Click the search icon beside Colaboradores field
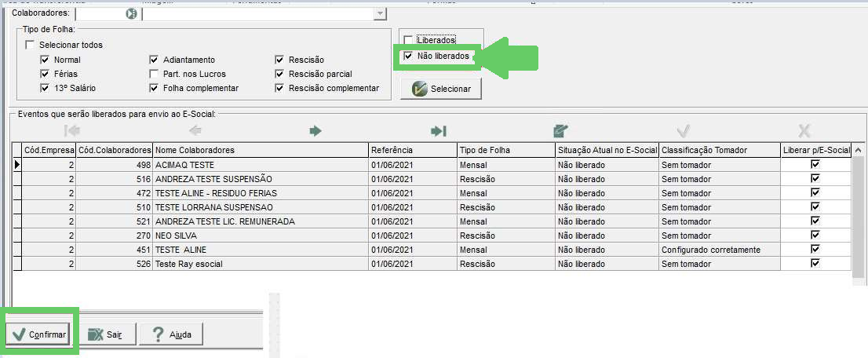This screenshot has height=358, width=868. click(131, 13)
